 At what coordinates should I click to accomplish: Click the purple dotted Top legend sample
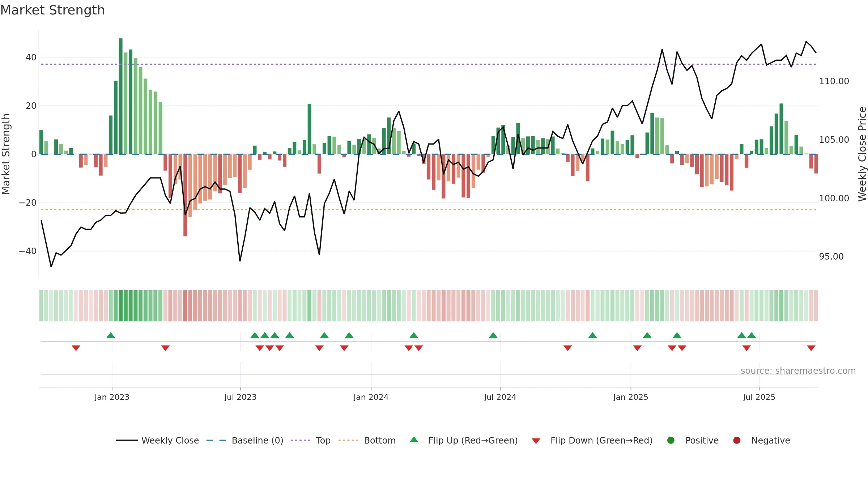point(301,440)
